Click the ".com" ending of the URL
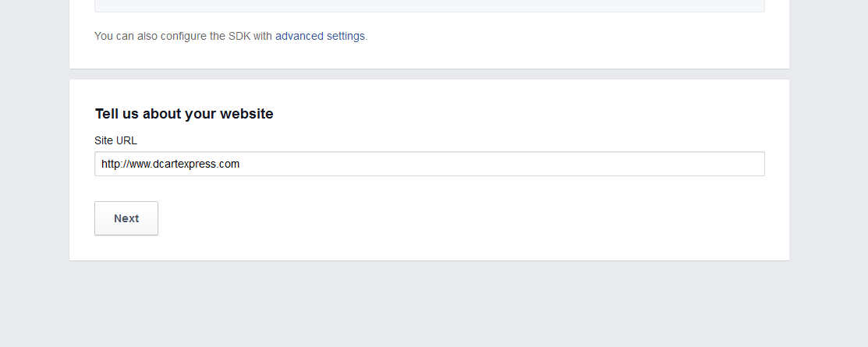 pyautogui.click(x=229, y=165)
